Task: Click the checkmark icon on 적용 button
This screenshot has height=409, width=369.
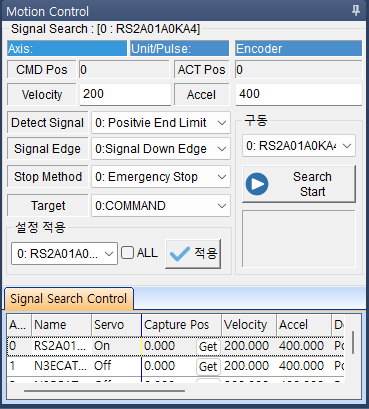Action: pyautogui.click(x=179, y=254)
